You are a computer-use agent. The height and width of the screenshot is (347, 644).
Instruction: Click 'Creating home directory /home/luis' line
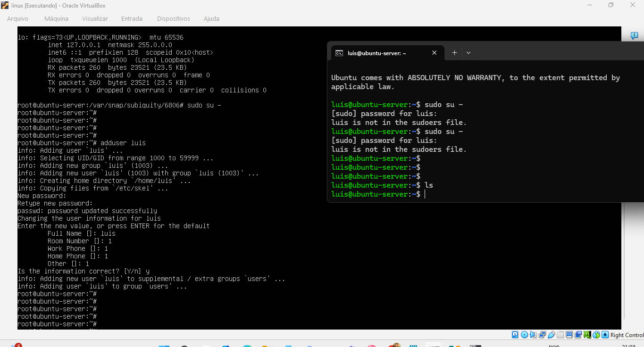104,181
